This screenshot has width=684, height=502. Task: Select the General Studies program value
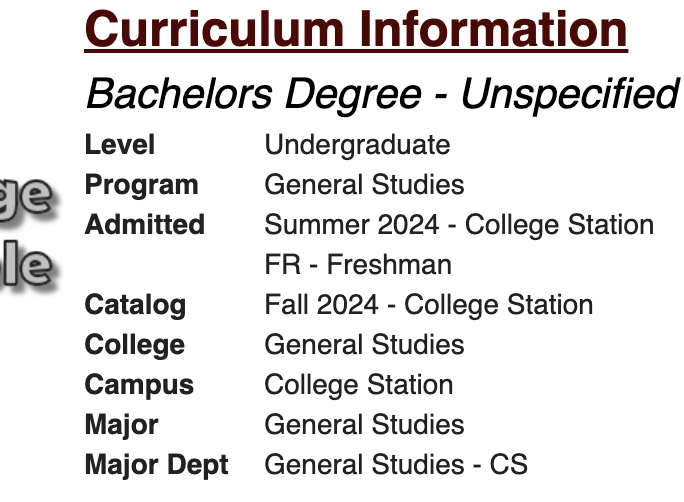364,185
